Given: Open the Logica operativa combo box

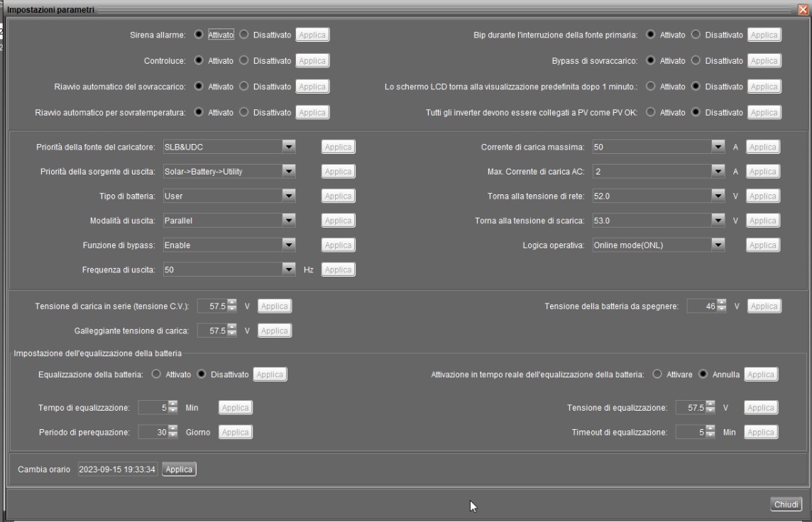Looking at the screenshot, I should pyautogui.click(x=718, y=245).
